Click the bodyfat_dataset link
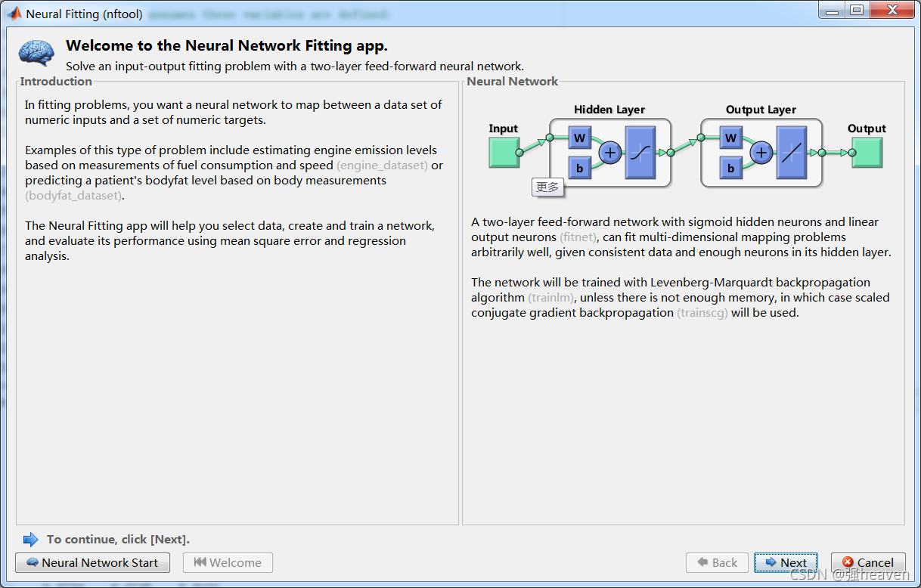This screenshot has width=921, height=588. 73,195
